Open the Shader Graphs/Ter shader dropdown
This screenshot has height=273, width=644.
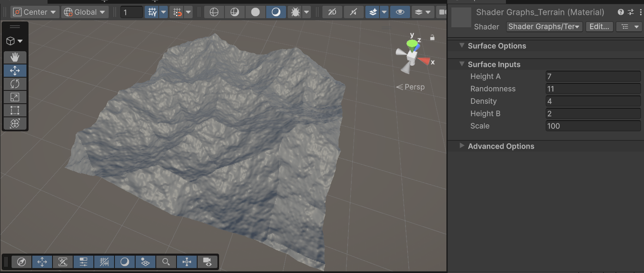(544, 26)
